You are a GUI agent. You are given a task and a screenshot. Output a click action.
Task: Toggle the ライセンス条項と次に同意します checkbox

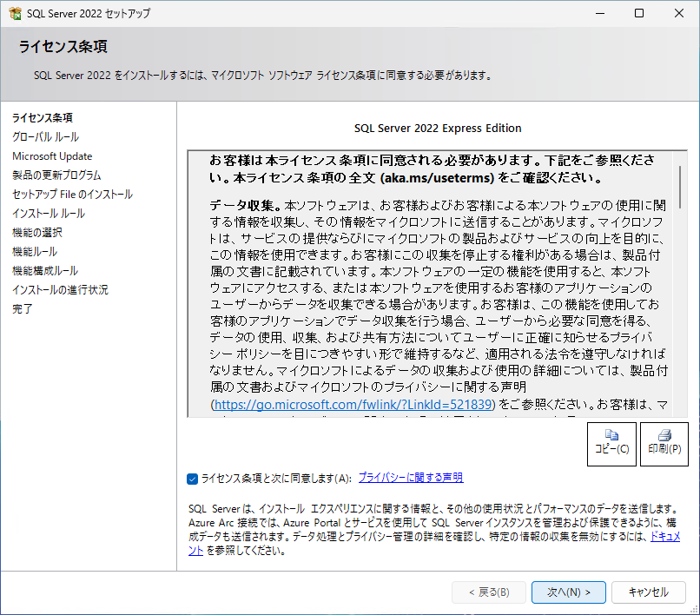(193, 479)
